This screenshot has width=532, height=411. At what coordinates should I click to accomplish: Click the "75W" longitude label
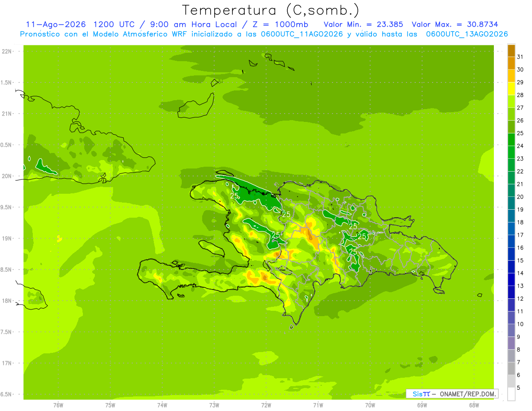pos(110,405)
